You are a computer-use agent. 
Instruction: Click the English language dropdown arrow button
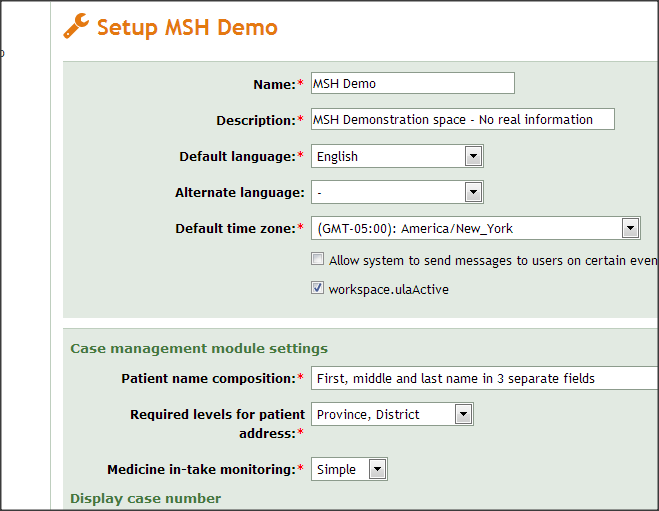[474, 156]
